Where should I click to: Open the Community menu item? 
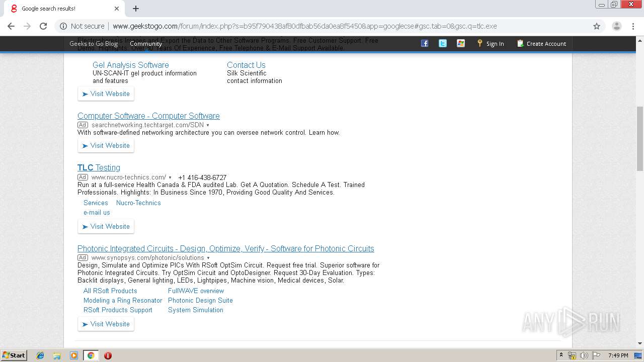tap(146, 44)
